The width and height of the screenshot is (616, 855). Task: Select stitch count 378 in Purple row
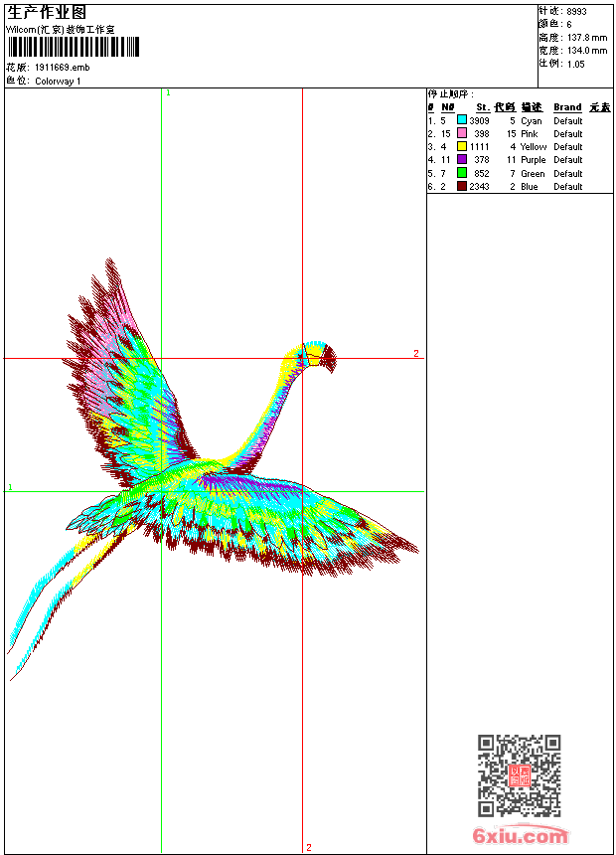coord(481,160)
